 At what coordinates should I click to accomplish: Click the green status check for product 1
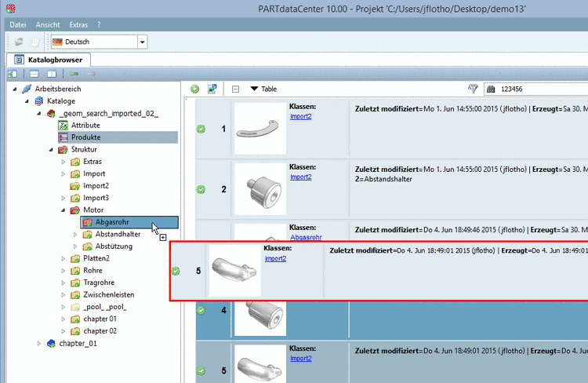coord(201,129)
